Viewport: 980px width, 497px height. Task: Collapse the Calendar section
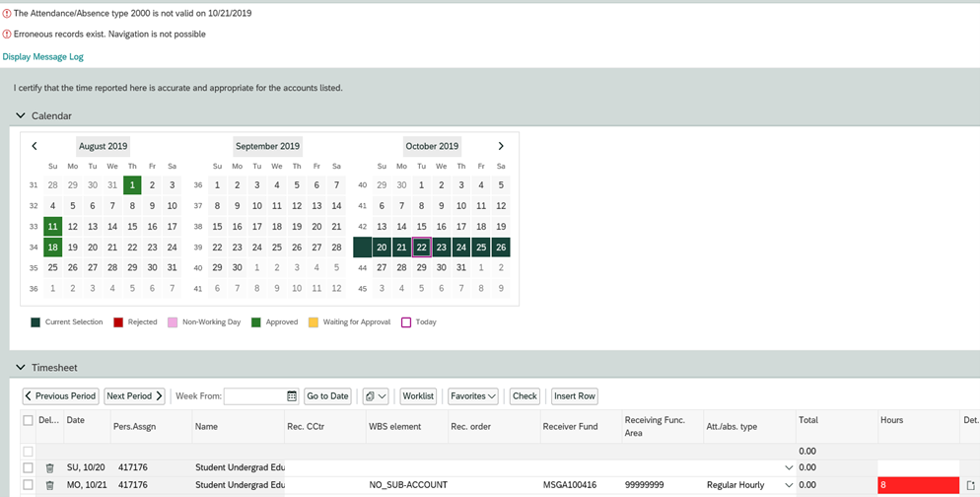point(21,116)
